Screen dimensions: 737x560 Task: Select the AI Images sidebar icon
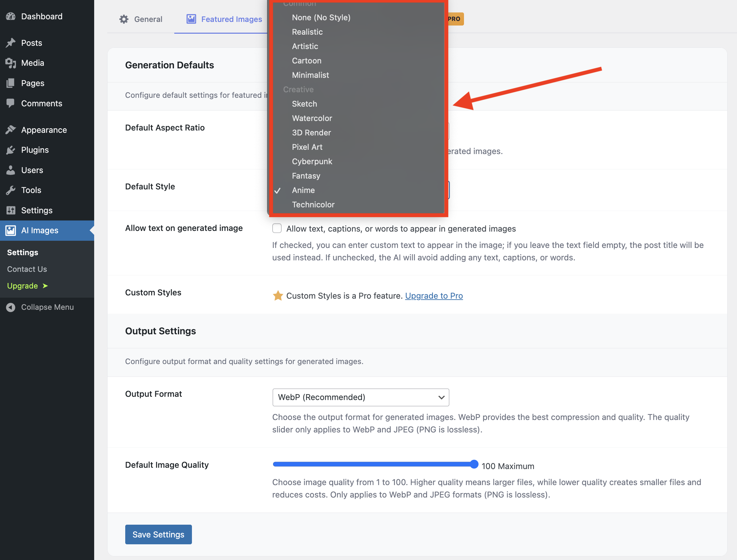pyautogui.click(x=10, y=230)
